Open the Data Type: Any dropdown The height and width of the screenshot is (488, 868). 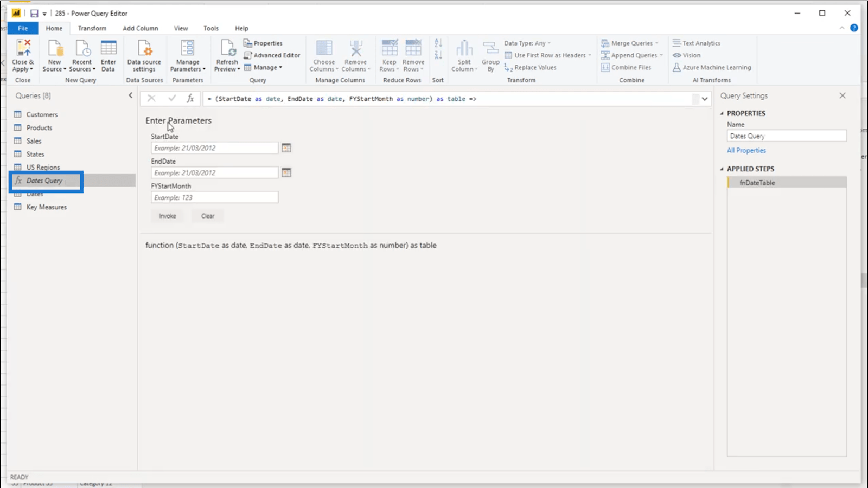point(527,43)
